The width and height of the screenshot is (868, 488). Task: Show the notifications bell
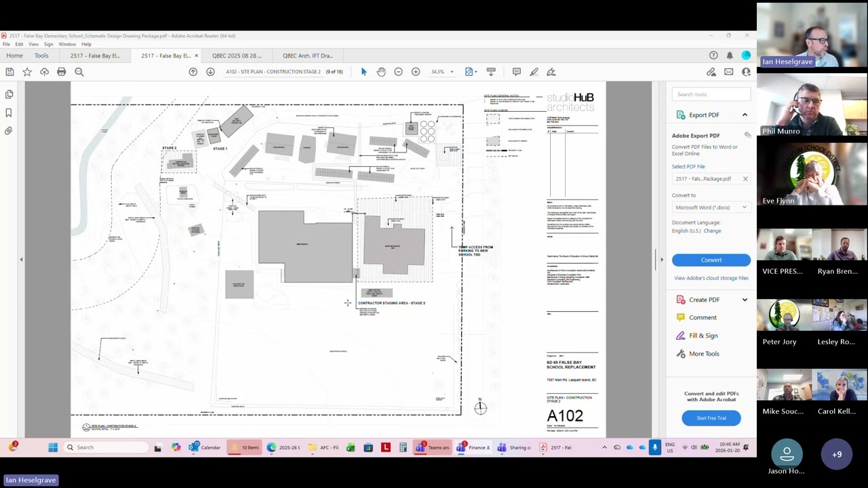point(730,56)
